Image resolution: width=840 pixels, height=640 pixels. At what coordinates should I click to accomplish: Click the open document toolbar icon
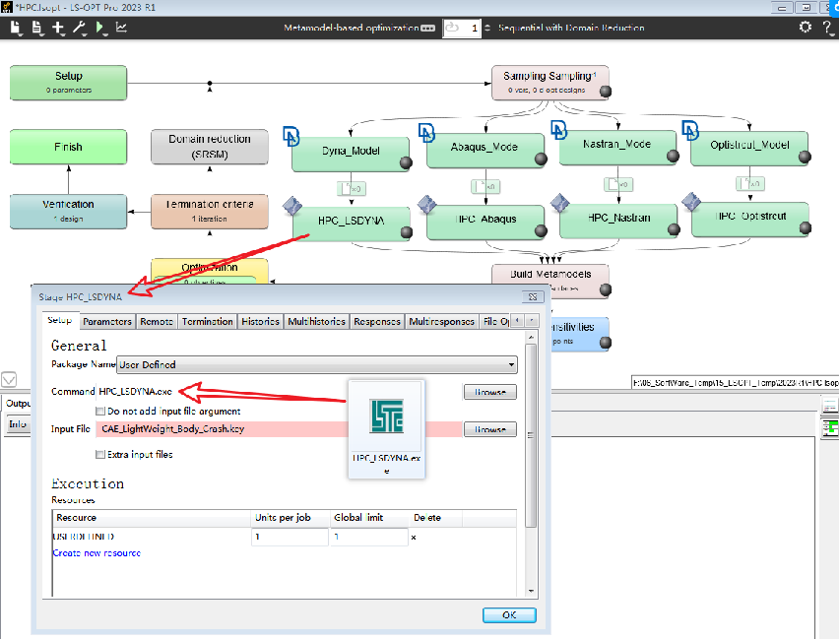coord(36,28)
